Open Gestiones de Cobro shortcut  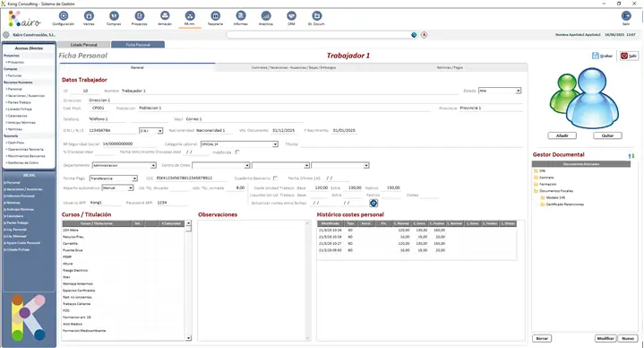(22, 162)
